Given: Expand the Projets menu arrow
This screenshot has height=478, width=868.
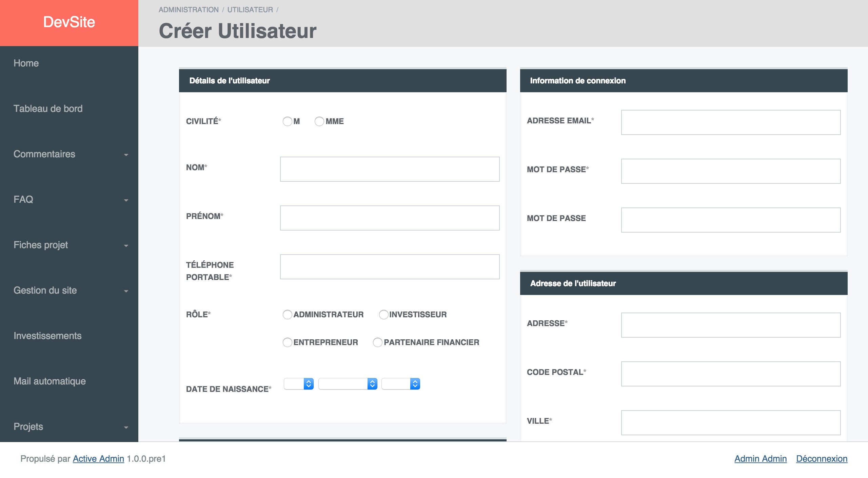Looking at the screenshot, I should click(126, 427).
